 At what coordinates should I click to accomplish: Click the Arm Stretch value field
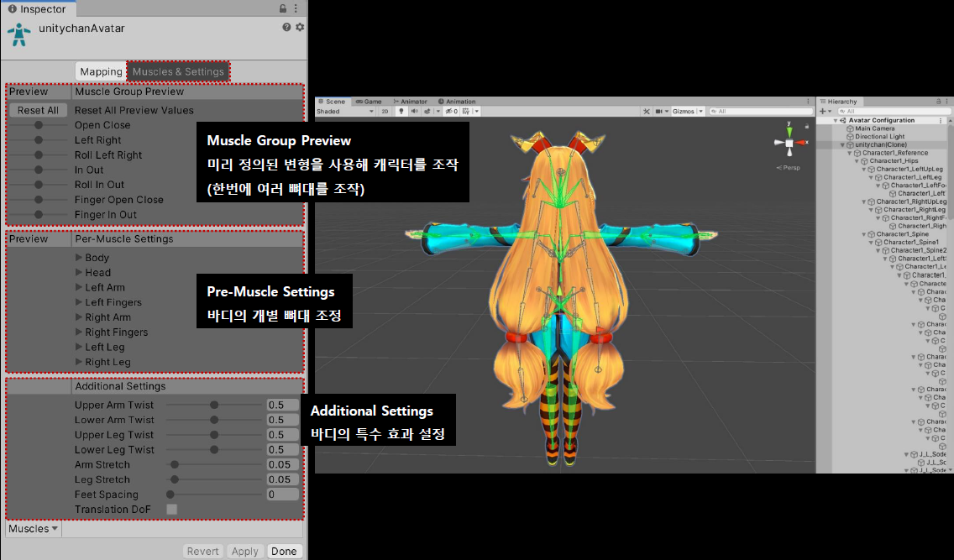[x=283, y=464]
